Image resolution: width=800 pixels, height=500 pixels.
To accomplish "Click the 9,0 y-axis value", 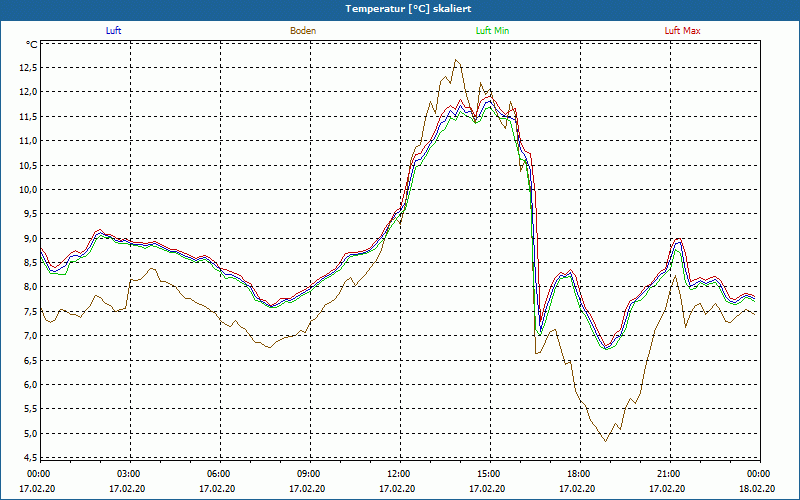I will (x=29, y=238).
